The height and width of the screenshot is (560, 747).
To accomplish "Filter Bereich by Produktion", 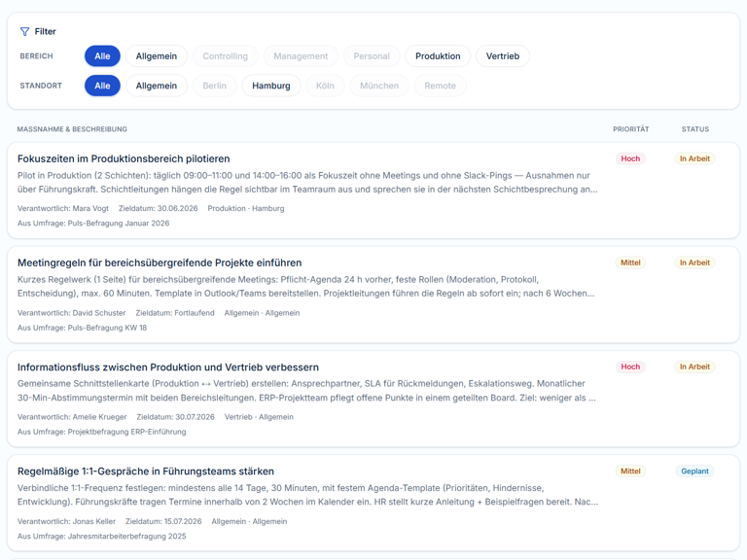I will click(438, 56).
